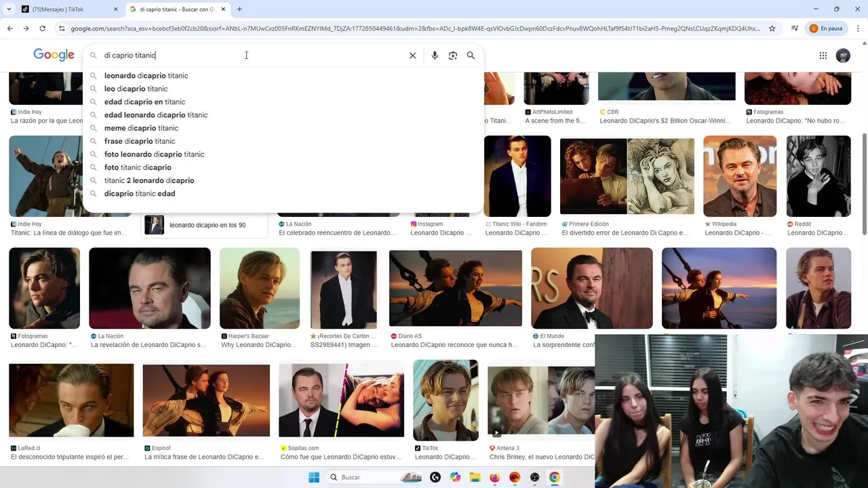Open the Chrome three-dot menu
The width and height of the screenshot is (868, 488).
(858, 28)
